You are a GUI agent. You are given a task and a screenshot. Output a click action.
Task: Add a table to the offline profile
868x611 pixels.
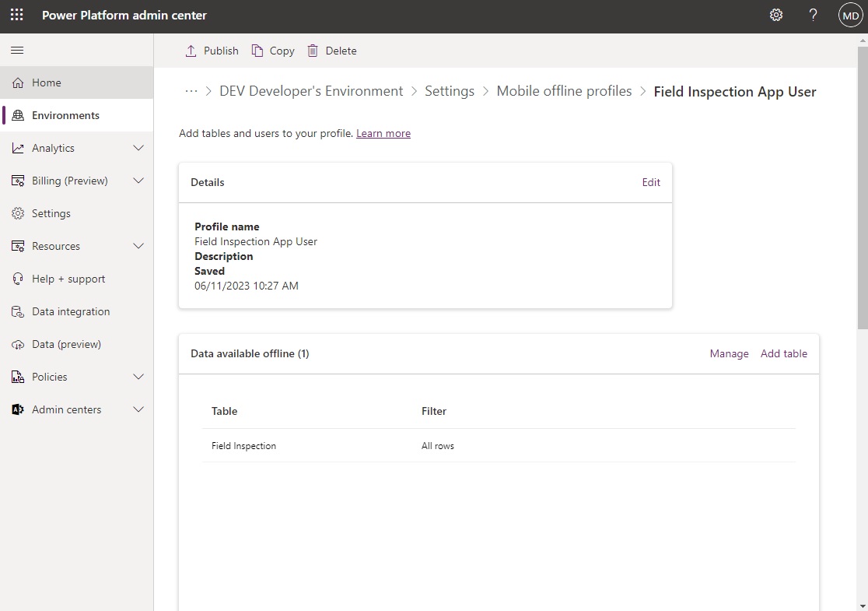[x=783, y=353]
